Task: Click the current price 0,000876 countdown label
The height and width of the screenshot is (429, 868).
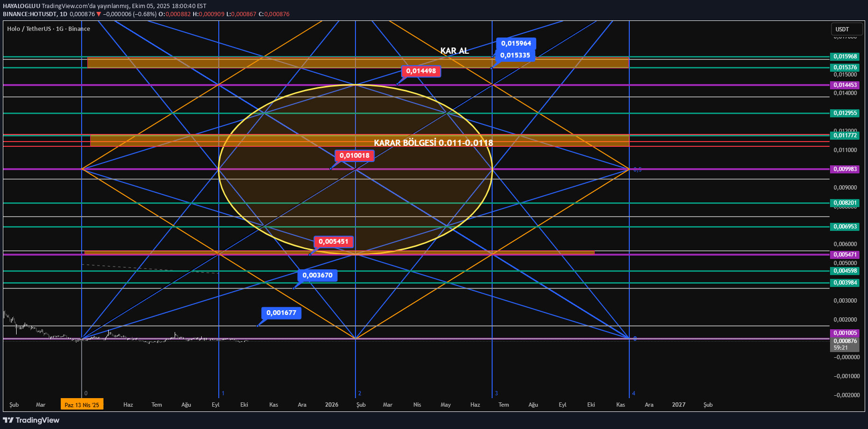Action: 845,344
